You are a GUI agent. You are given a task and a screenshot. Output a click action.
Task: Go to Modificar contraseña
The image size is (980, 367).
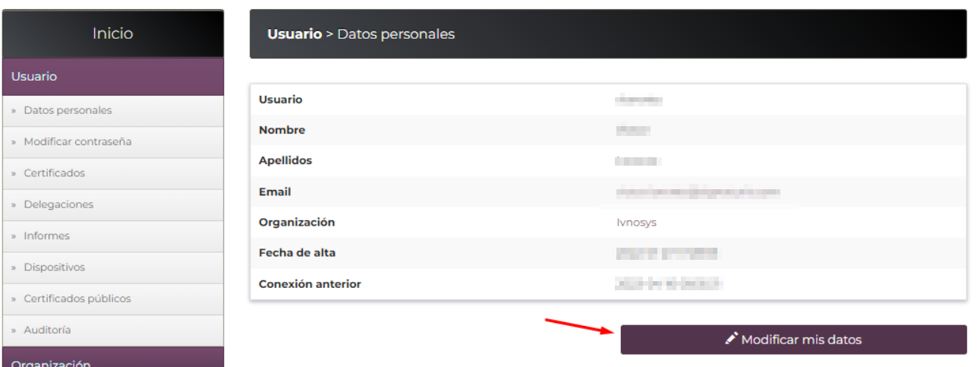(x=113, y=142)
